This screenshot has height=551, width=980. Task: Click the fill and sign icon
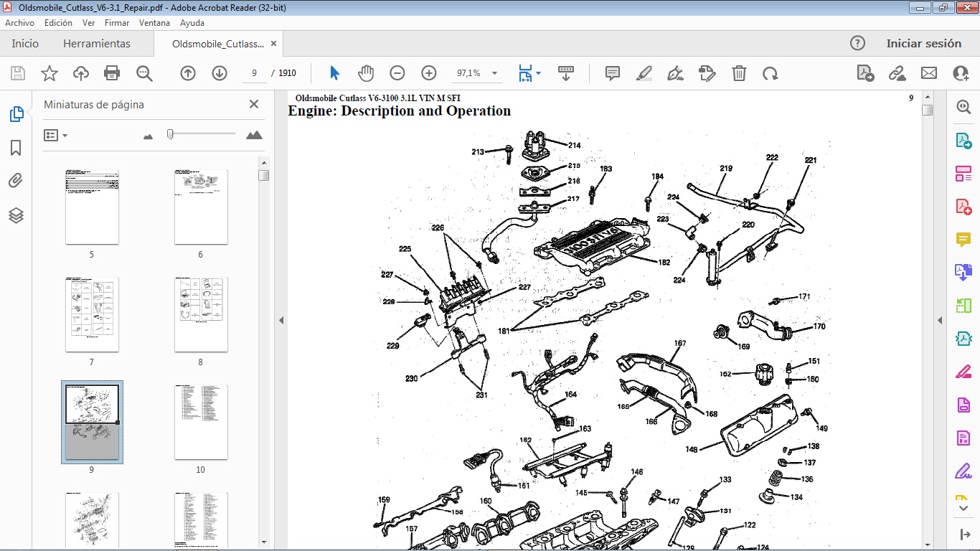pyautogui.click(x=707, y=73)
